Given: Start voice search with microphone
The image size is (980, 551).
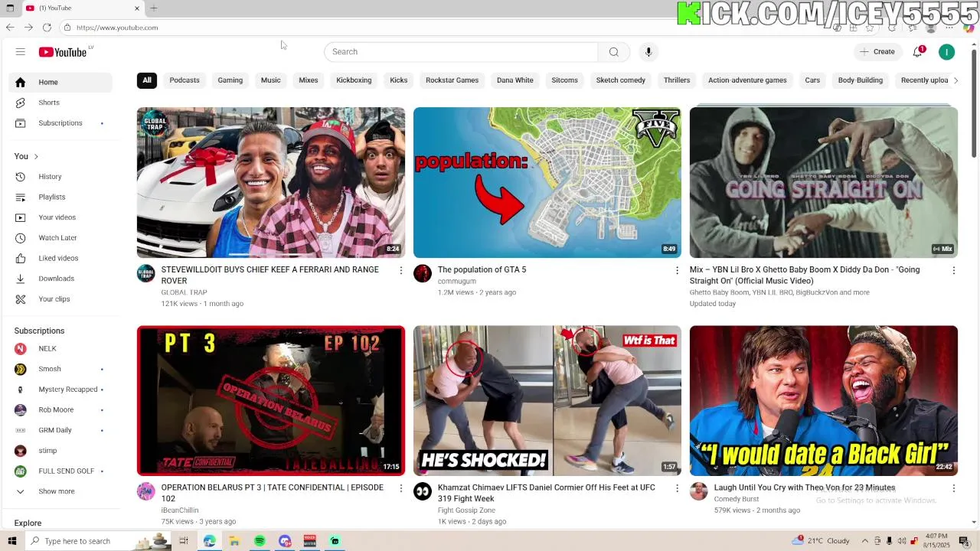Looking at the screenshot, I should click(648, 52).
